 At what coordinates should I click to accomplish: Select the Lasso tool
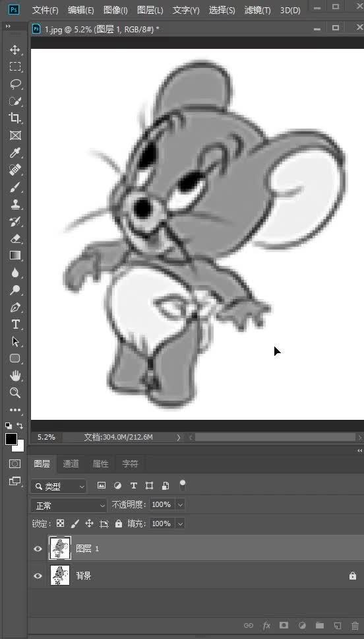click(15, 84)
